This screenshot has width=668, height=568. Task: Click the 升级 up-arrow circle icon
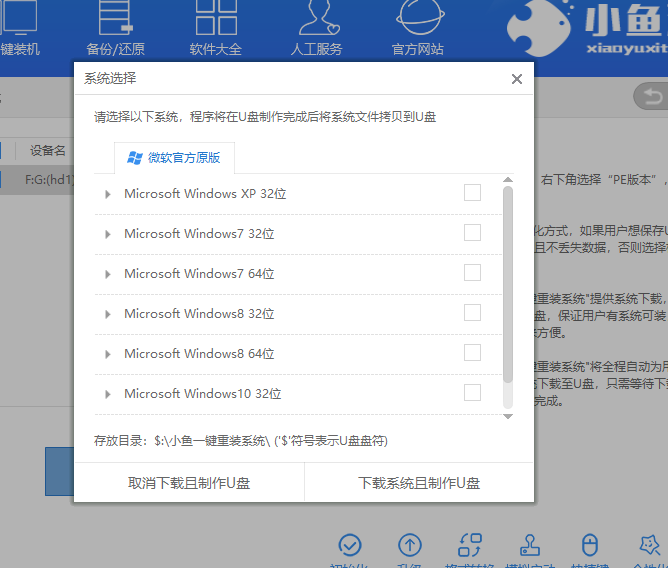click(x=410, y=545)
